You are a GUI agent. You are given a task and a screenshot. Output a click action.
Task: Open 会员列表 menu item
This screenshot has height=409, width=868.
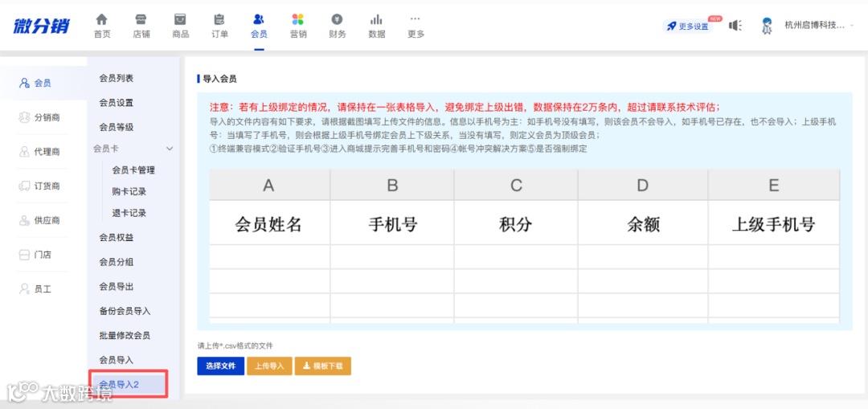click(117, 79)
